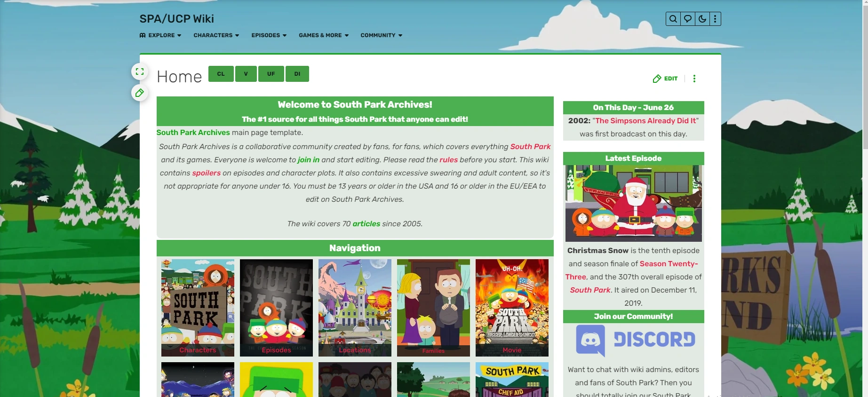Open the header's three-dot more menu

pos(715,19)
